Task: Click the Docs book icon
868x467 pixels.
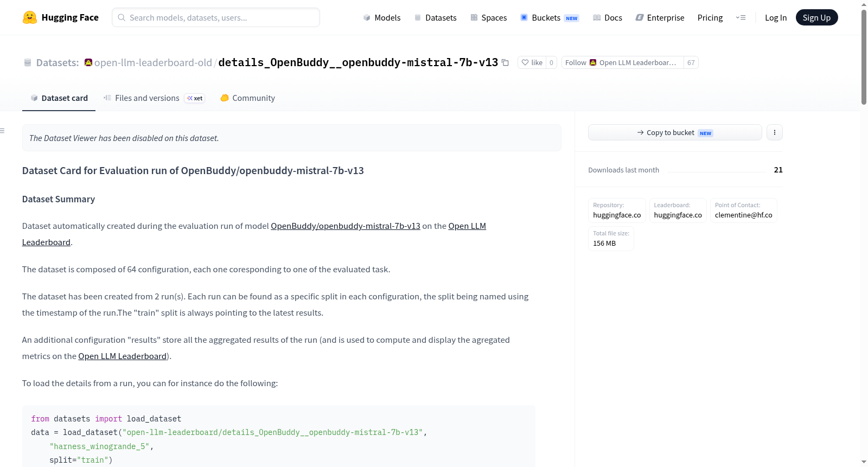Action: [597, 17]
